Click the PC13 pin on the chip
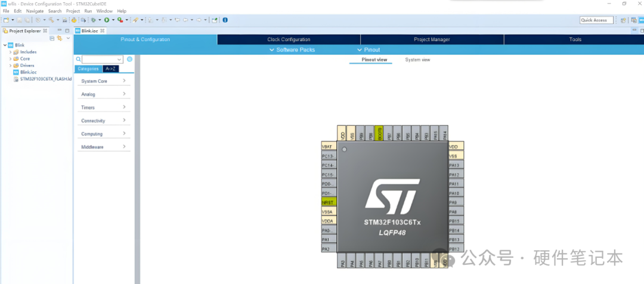The width and height of the screenshot is (644, 284). 329,156
